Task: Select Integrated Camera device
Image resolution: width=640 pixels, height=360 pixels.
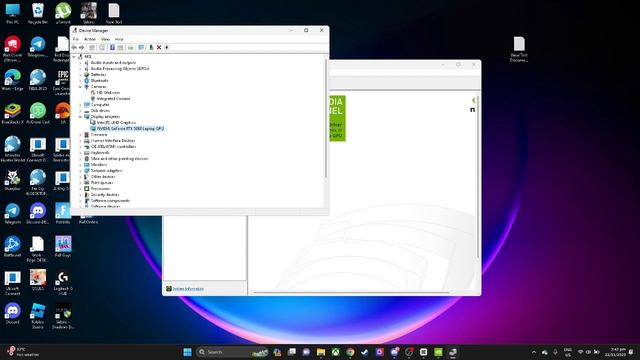Action: (113, 99)
